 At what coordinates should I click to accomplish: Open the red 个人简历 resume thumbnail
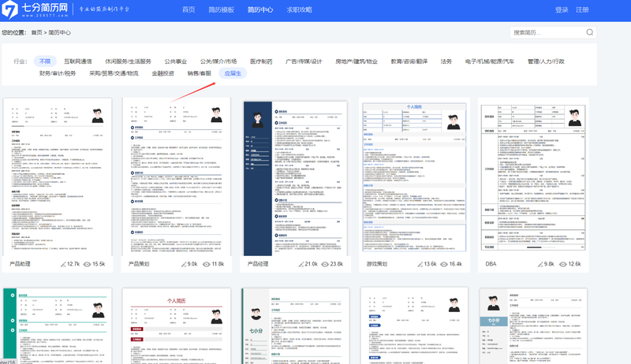pyautogui.click(x=176, y=326)
